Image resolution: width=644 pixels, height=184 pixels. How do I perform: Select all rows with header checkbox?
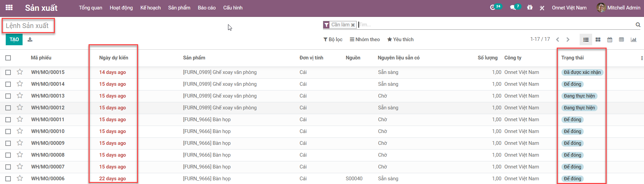pos(8,58)
